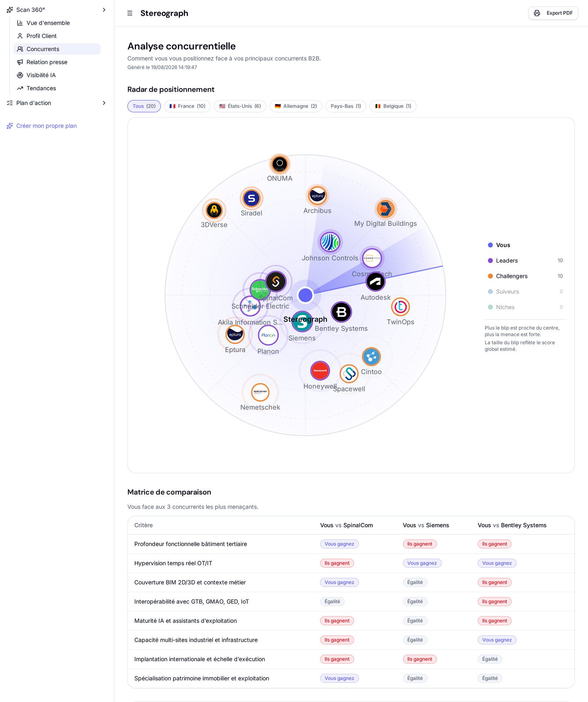Select Concurrents in sidebar
Image resolution: width=588 pixels, height=702 pixels.
pos(57,49)
